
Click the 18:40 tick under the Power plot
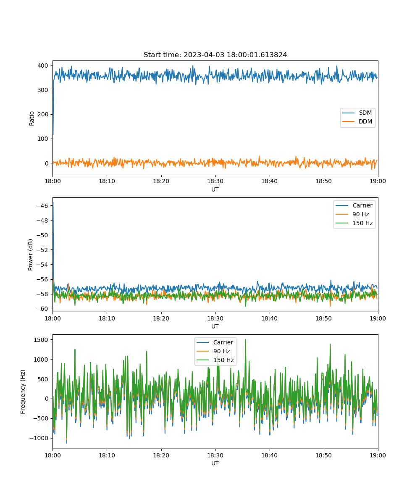269,318
